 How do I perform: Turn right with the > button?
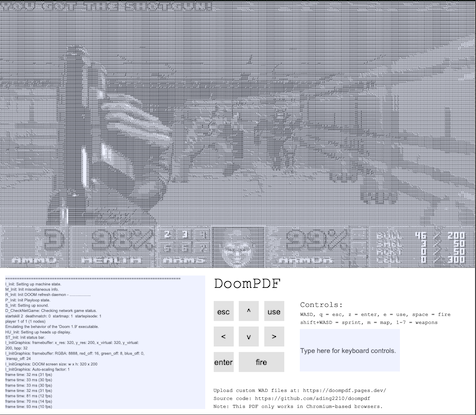[274, 336]
